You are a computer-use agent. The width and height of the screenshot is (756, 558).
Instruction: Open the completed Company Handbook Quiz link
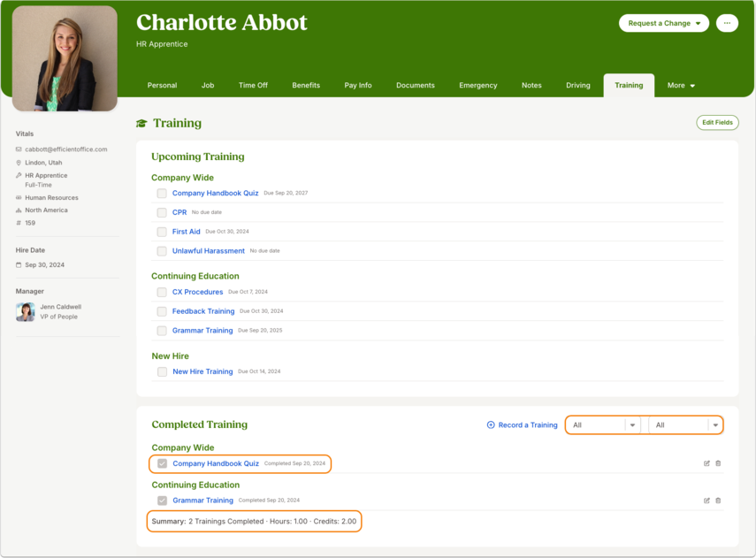tap(216, 463)
